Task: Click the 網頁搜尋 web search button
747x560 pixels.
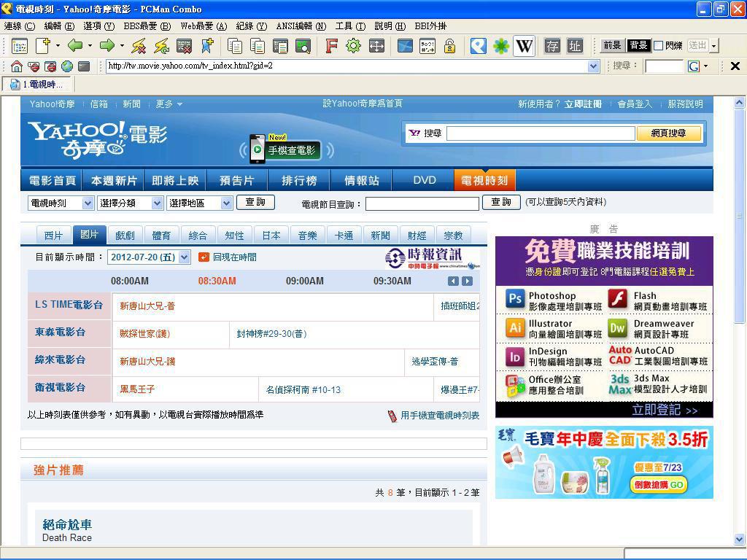Action: (x=668, y=133)
